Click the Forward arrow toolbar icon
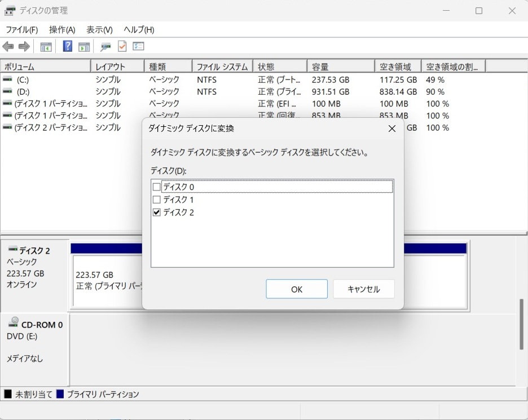Image resolution: width=528 pixels, height=420 pixels. pos(24,47)
